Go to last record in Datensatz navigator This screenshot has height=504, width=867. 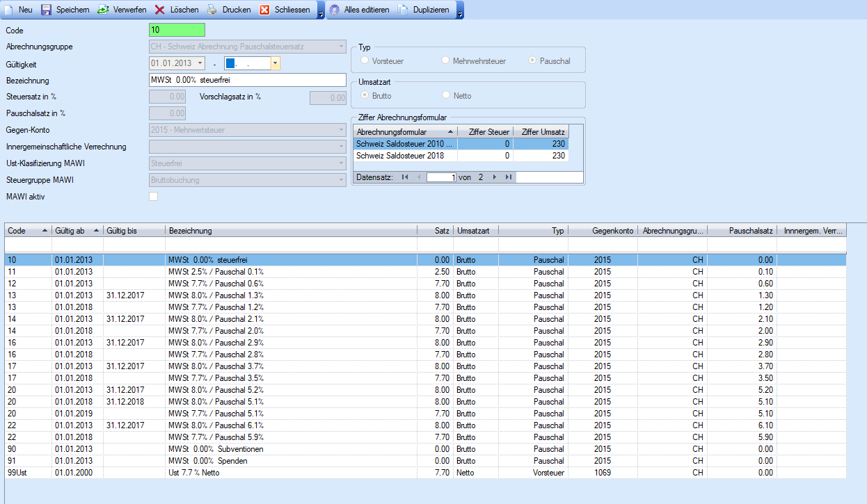click(x=509, y=177)
